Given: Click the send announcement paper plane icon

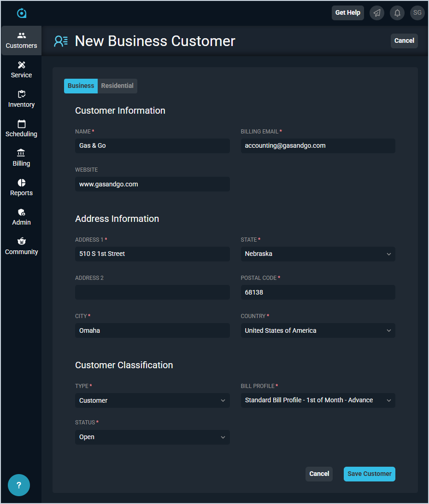Looking at the screenshot, I should (x=376, y=12).
